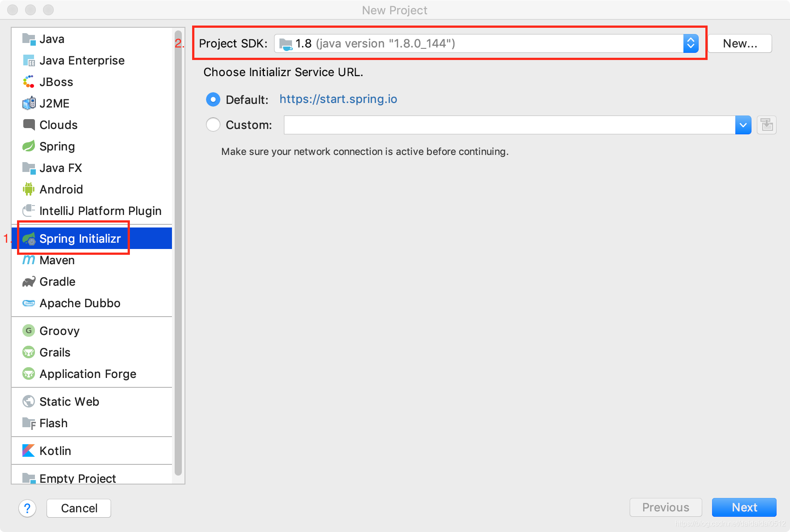This screenshot has width=790, height=532.
Task: Click the Next button
Action: point(744,507)
